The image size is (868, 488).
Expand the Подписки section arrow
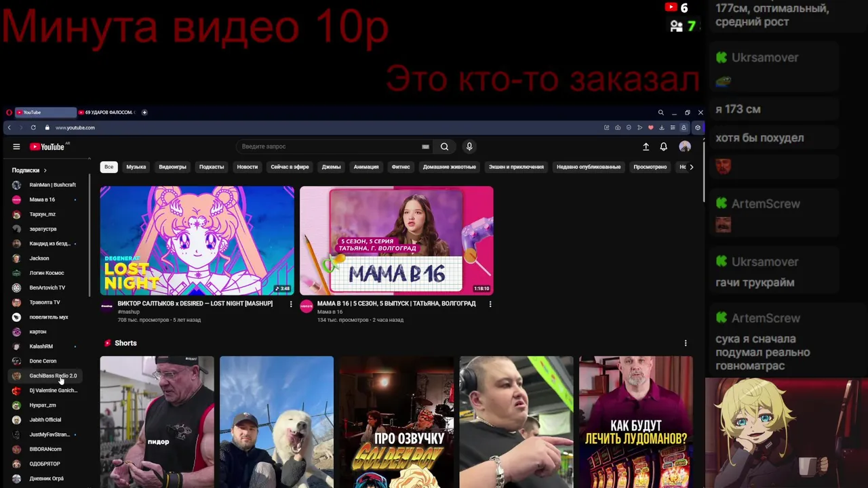[45, 170]
